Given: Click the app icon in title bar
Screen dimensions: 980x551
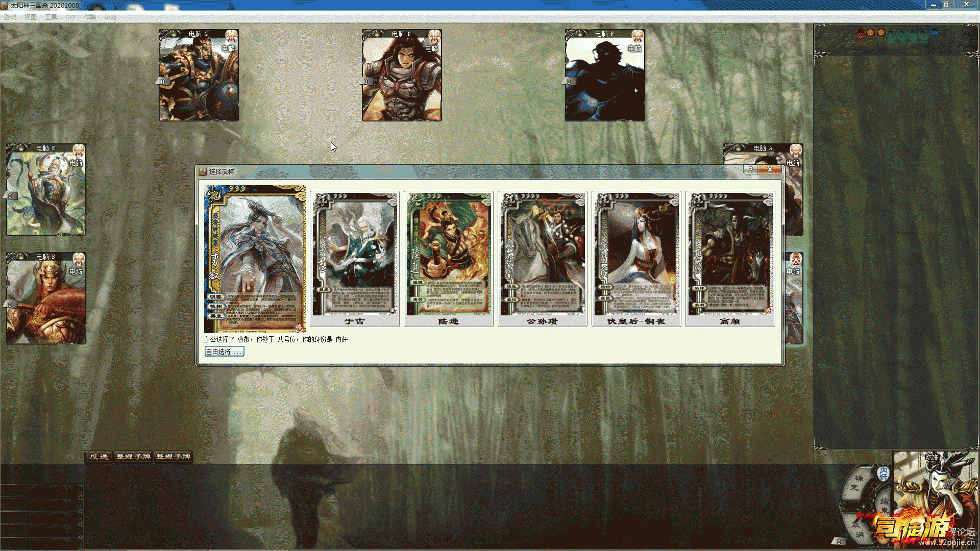Looking at the screenshot, I should click(5, 5).
